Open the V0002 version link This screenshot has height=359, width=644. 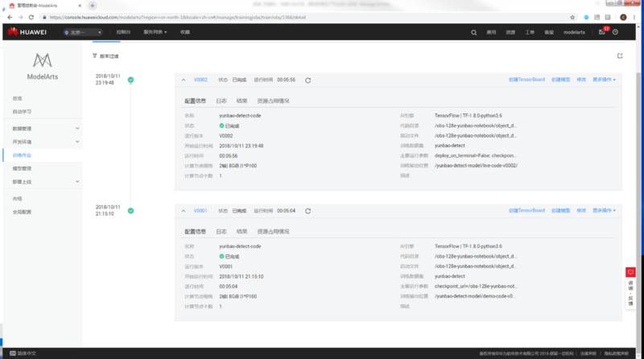tap(200, 80)
